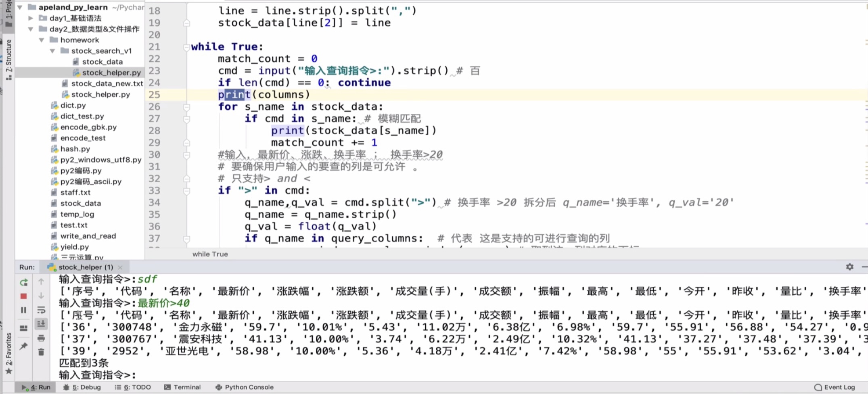The width and height of the screenshot is (868, 394).
Task: Click line number 25 in the gutter
Action: click(154, 95)
